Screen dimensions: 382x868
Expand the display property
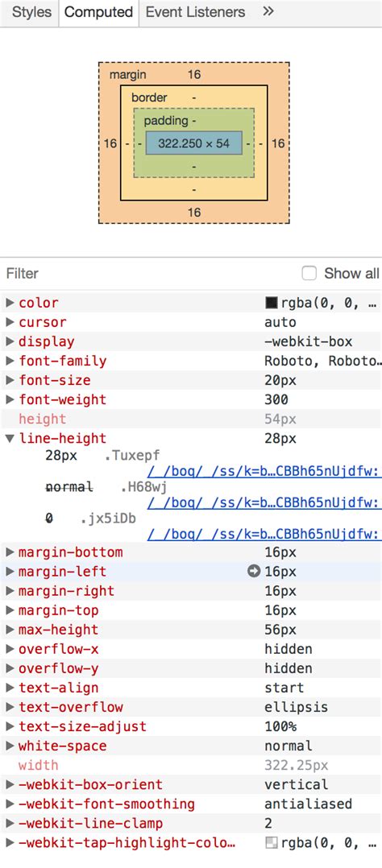pos(10,341)
